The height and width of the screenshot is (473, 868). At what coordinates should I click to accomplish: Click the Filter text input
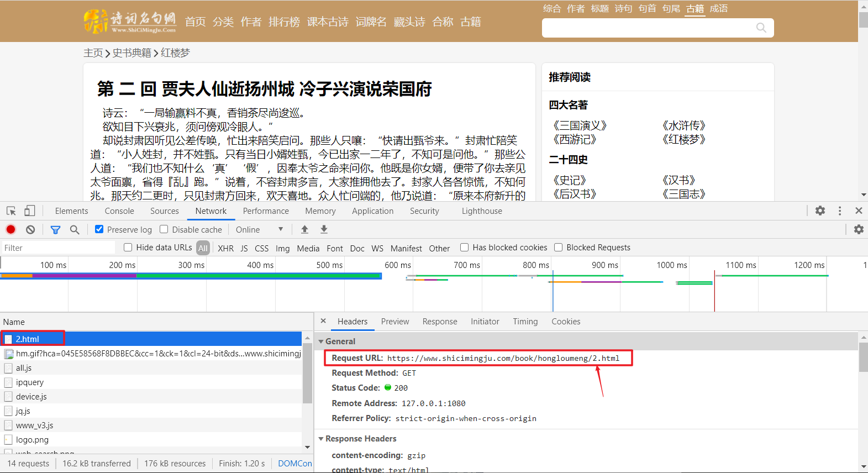tap(58, 248)
